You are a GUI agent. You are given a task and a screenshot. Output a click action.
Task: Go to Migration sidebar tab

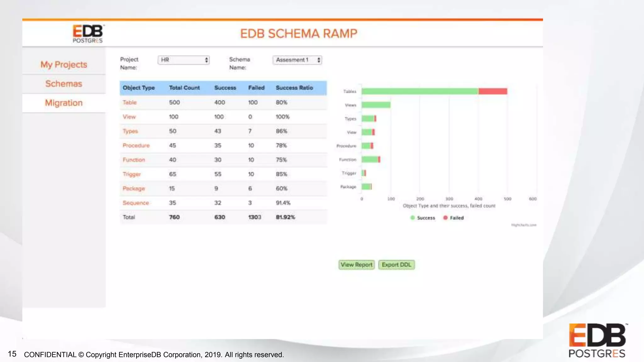tap(64, 103)
